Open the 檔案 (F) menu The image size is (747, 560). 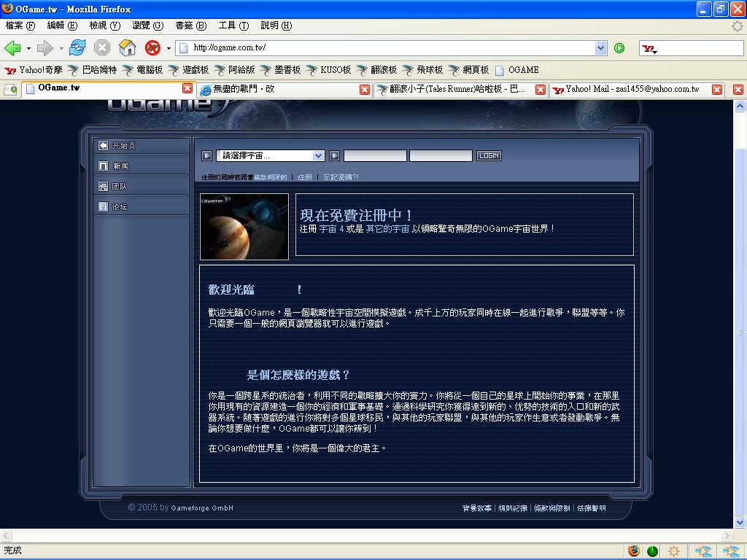(20, 26)
